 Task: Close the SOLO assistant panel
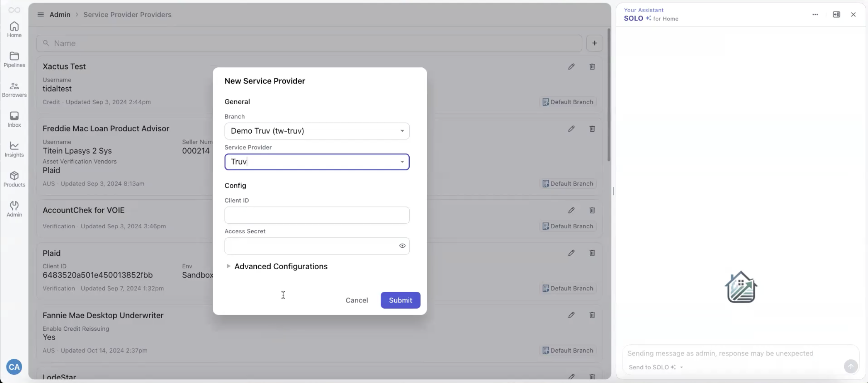(x=853, y=14)
